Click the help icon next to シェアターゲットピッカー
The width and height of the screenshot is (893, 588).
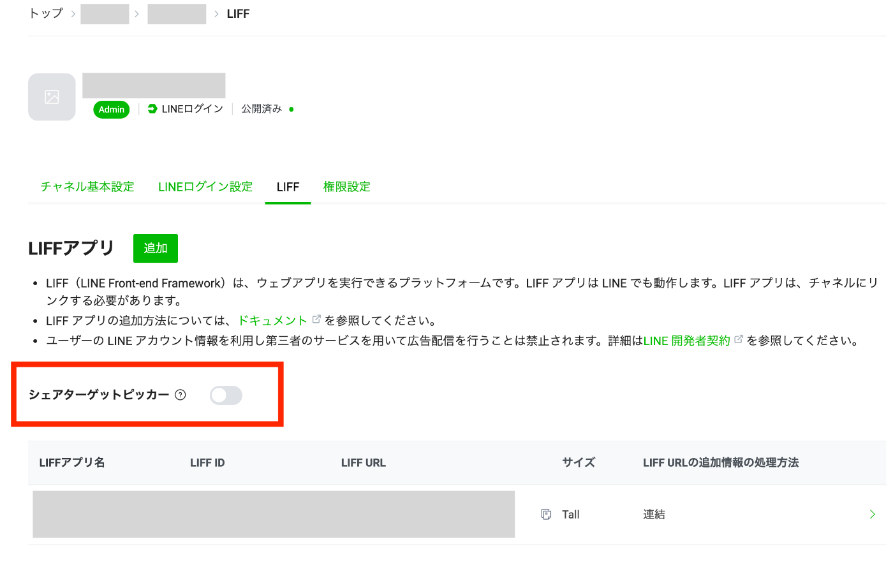(181, 395)
